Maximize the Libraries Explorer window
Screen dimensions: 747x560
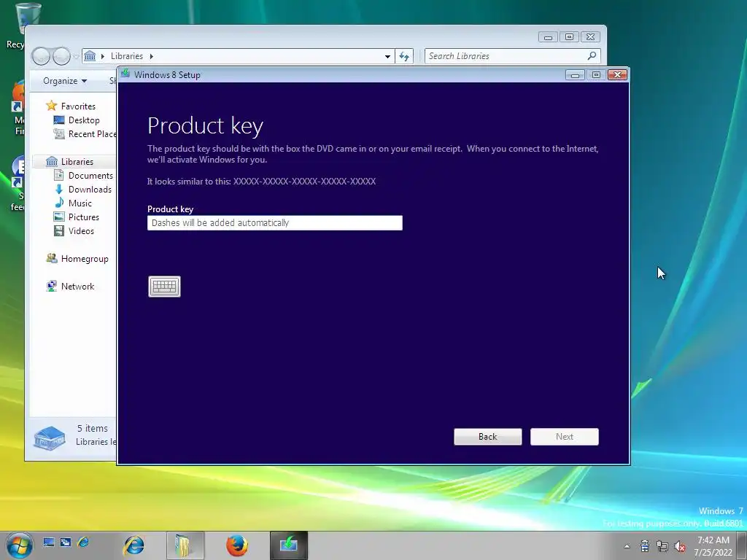(x=569, y=37)
